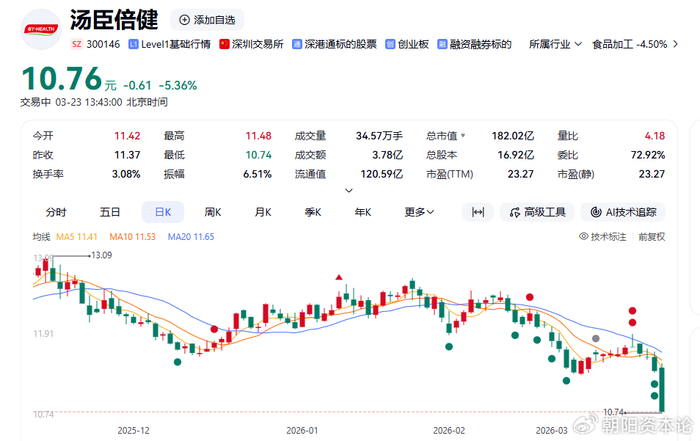Viewport: 700px width, 441px height.
Task: Open the 深圳交易所 tag
Action: [251, 44]
